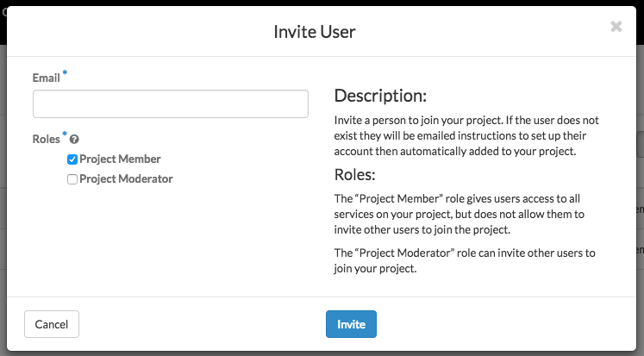644x356 pixels.
Task: Click the Email field label
Action: pyautogui.click(x=46, y=78)
